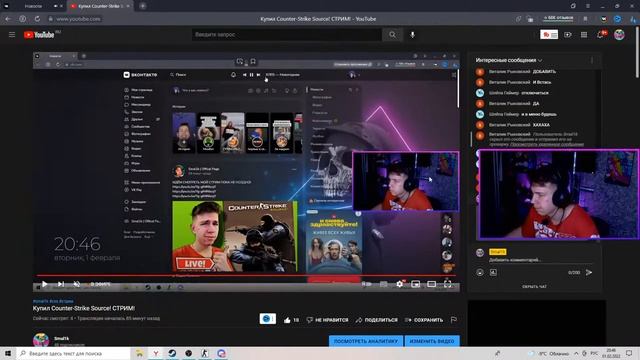Focus the YouTube search input box

coord(287,35)
